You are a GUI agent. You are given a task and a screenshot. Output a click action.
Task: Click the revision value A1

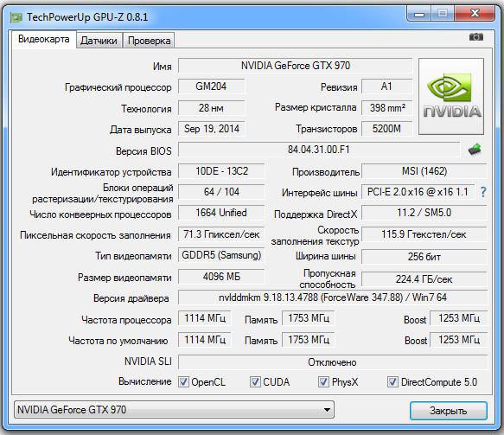coord(386,86)
